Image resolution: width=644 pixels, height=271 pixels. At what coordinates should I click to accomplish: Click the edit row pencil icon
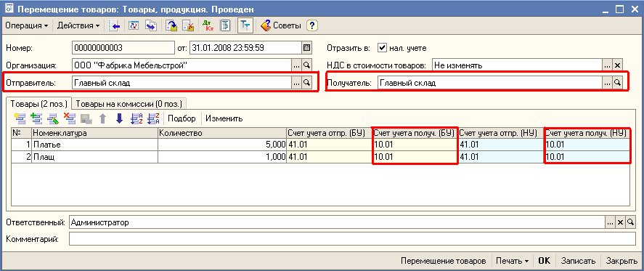[54, 119]
